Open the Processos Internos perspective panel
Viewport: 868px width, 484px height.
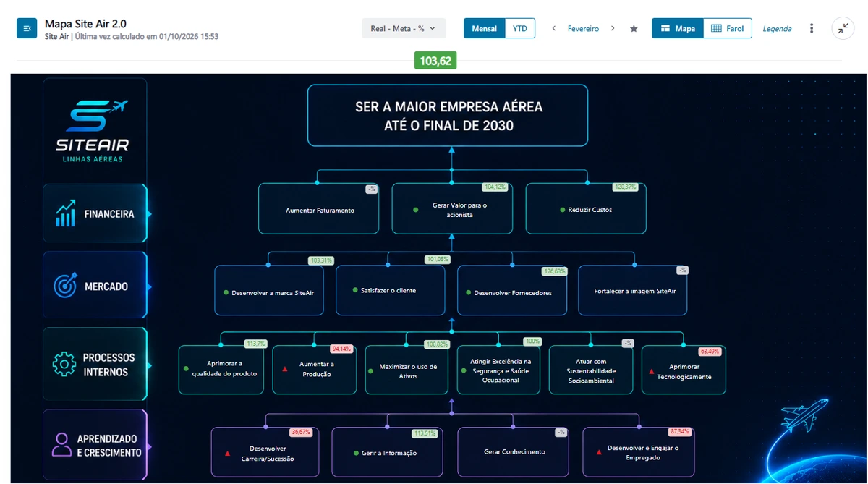pos(95,364)
